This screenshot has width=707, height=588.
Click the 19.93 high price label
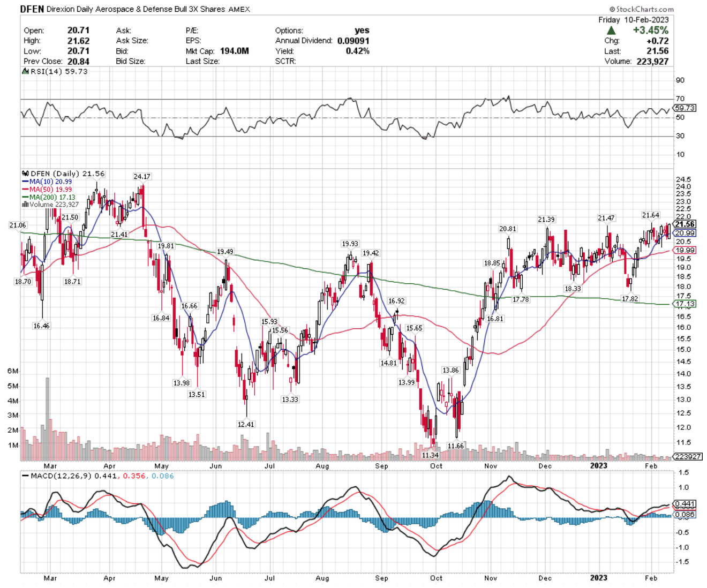(x=350, y=244)
